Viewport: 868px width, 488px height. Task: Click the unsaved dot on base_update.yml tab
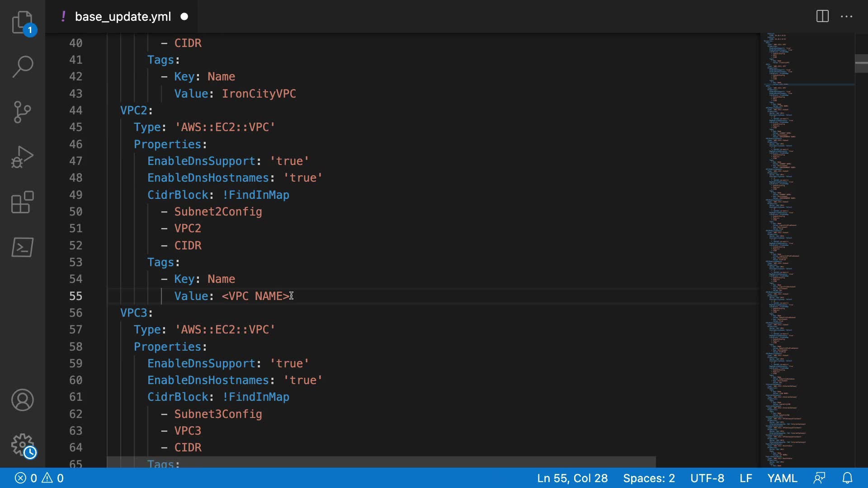pos(184,17)
